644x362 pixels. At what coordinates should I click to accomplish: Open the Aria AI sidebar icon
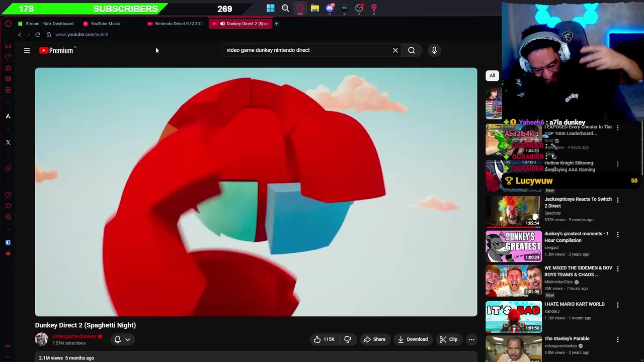tap(8, 116)
